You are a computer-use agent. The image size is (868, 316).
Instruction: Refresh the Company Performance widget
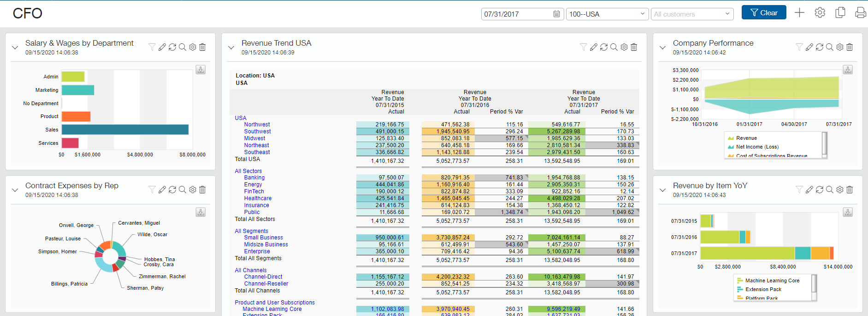click(820, 47)
